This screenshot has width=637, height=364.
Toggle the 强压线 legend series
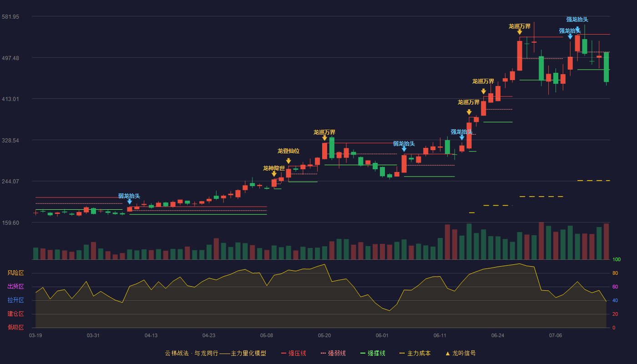293,353
